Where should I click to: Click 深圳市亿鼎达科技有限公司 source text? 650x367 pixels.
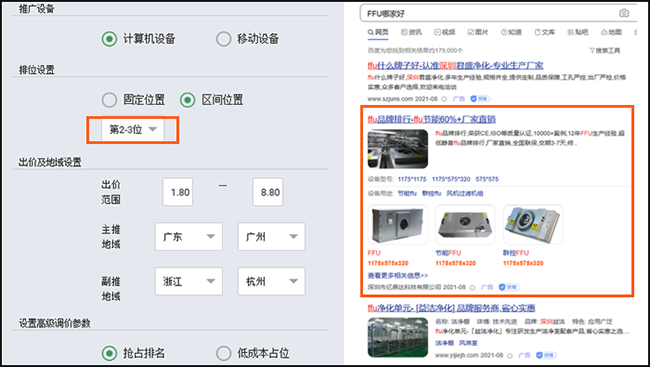pos(404,287)
